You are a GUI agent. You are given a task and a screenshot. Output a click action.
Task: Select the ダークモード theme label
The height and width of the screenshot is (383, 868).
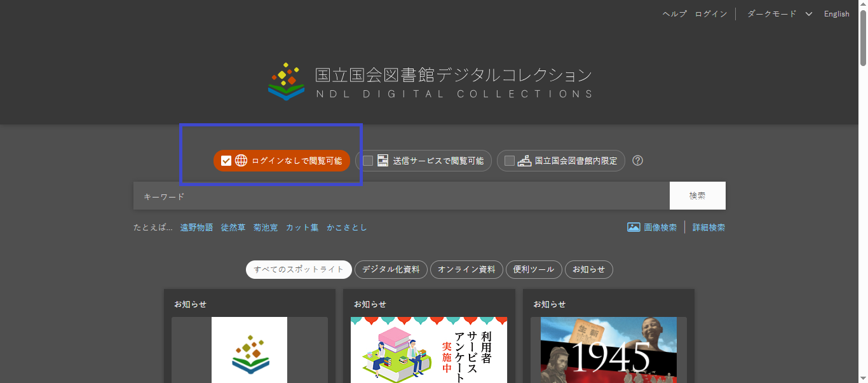coord(771,14)
